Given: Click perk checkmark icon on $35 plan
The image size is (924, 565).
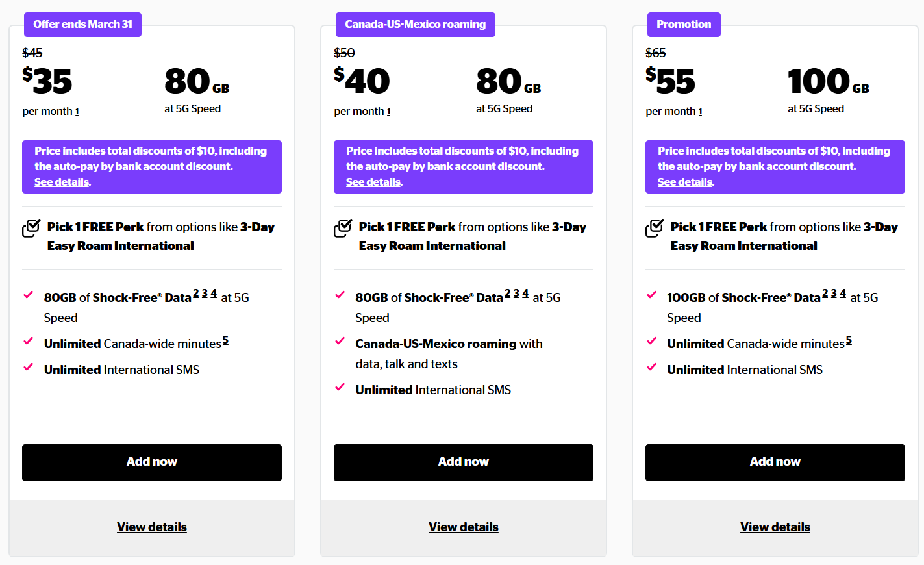Looking at the screenshot, I should tap(31, 228).
